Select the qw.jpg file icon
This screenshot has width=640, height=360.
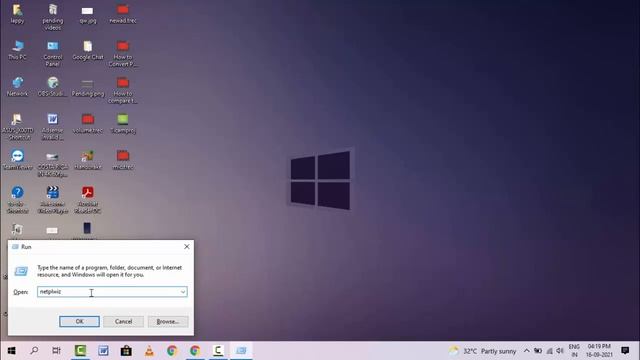pos(87,14)
